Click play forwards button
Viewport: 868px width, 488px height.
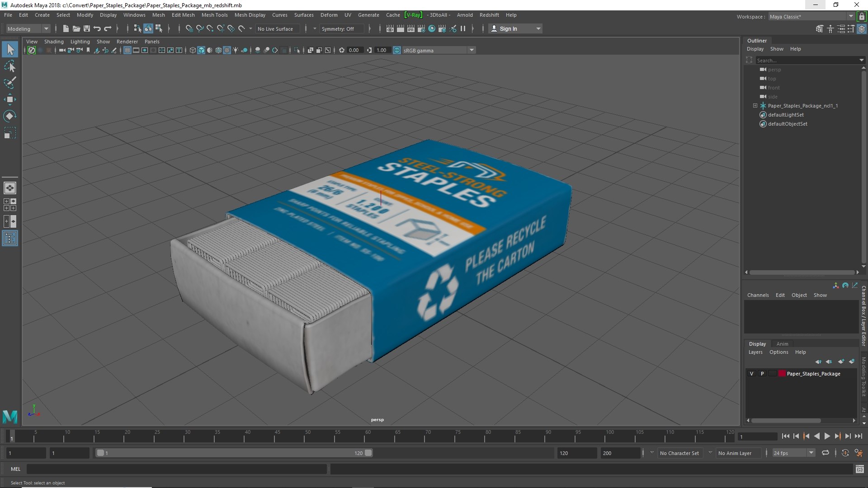pyautogui.click(x=827, y=436)
